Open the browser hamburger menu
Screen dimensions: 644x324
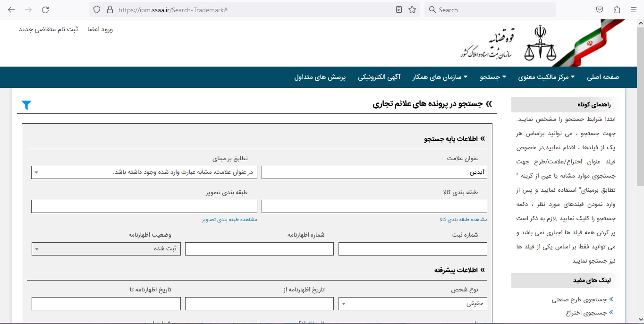(634, 9)
